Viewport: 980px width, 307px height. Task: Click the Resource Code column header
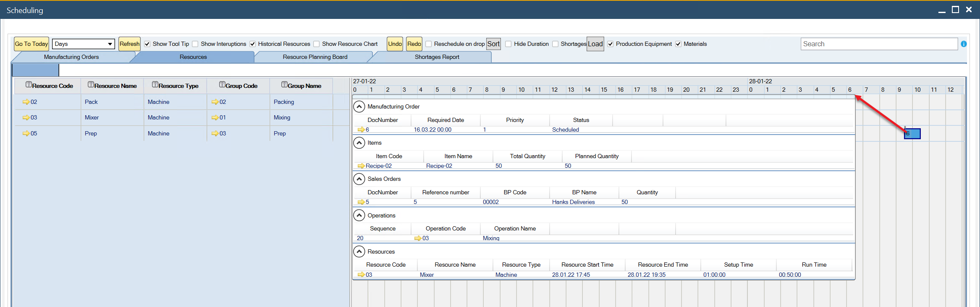click(48, 86)
